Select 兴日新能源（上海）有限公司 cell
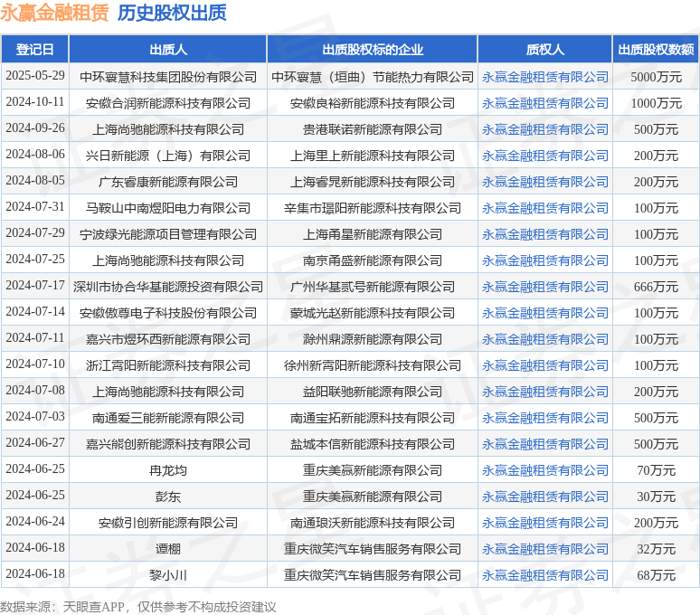Viewport: 700px width, 615px height. pyautogui.click(x=168, y=156)
